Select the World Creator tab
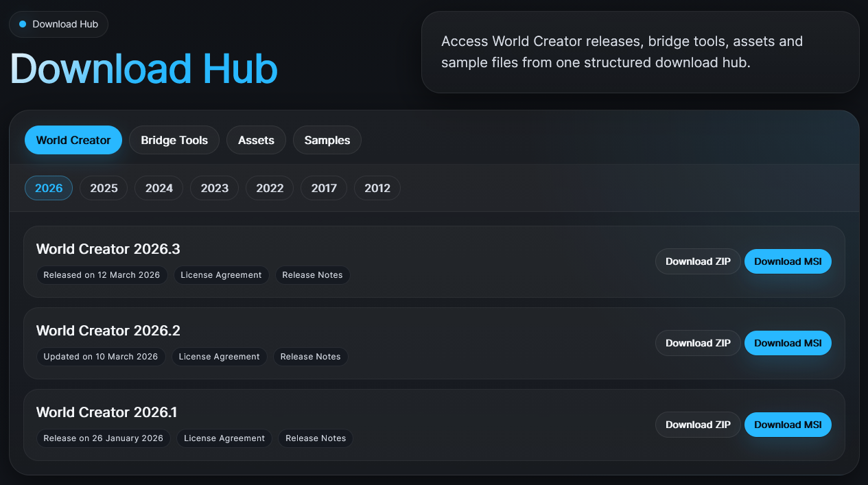Screen dimensions: 868x485 pos(73,140)
